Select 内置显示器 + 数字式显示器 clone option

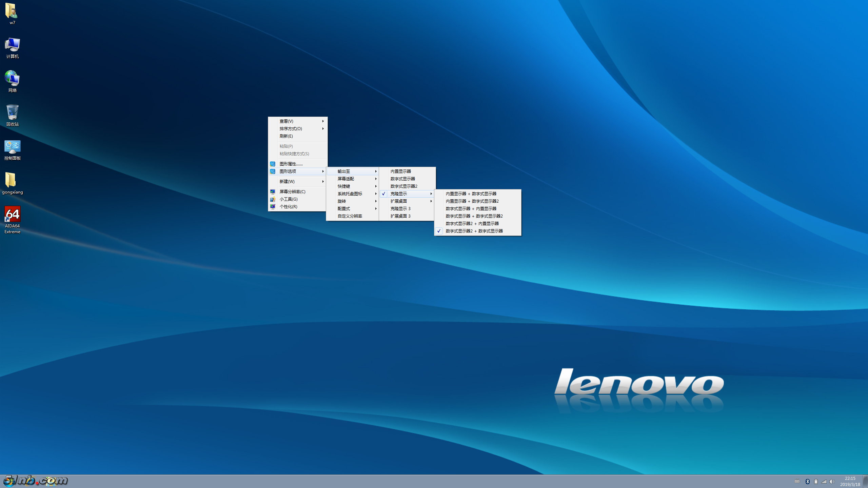[471, 194]
